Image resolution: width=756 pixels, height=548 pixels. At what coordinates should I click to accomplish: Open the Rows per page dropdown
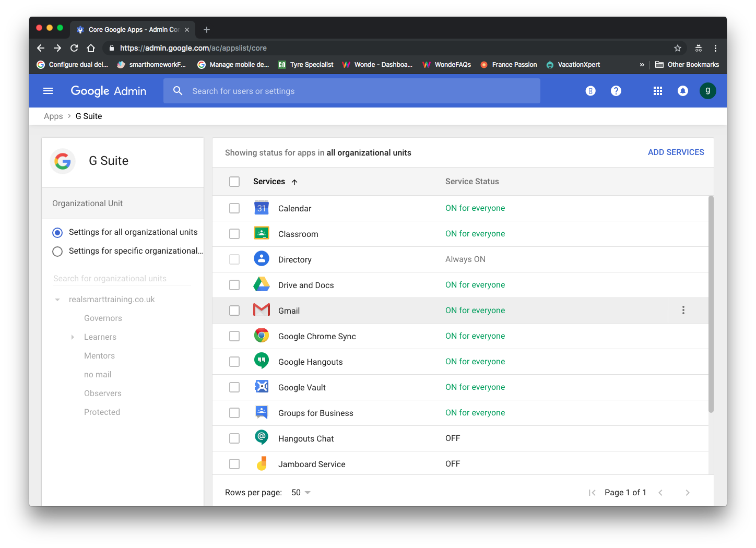301,493
